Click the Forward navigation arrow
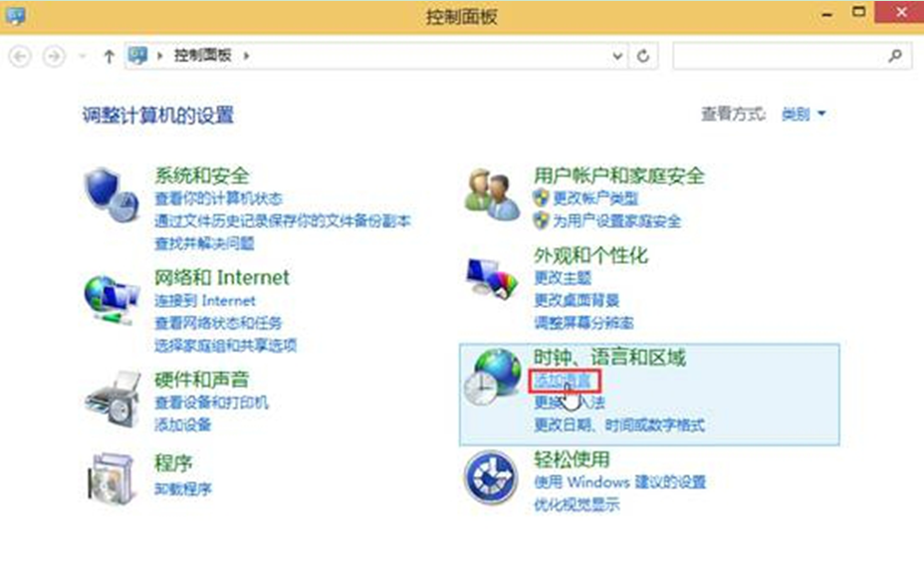The image size is (924, 562). click(54, 56)
